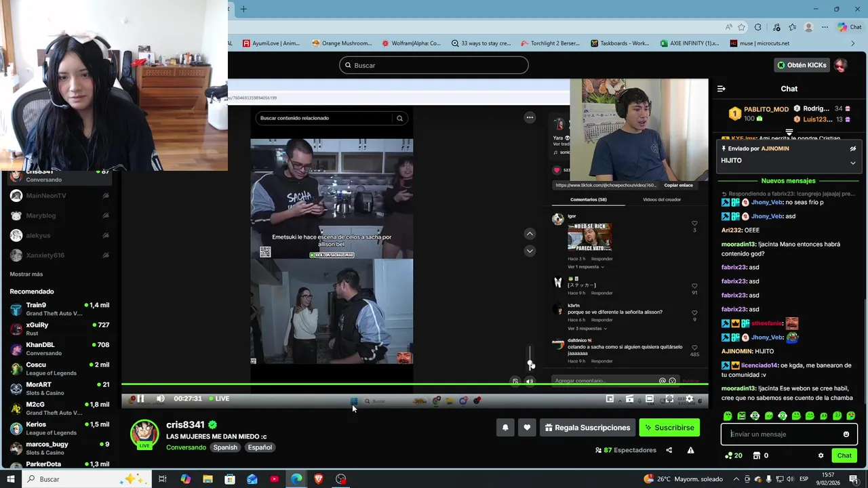This screenshot has width=868, height=488.
Task: Focus the Kick Buscar search field
Action: tap(434, 65)
